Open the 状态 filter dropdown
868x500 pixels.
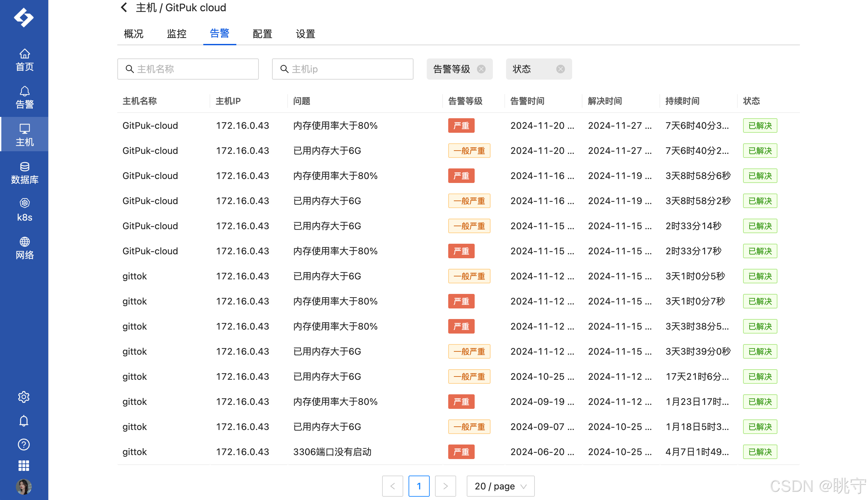point(539,69)
